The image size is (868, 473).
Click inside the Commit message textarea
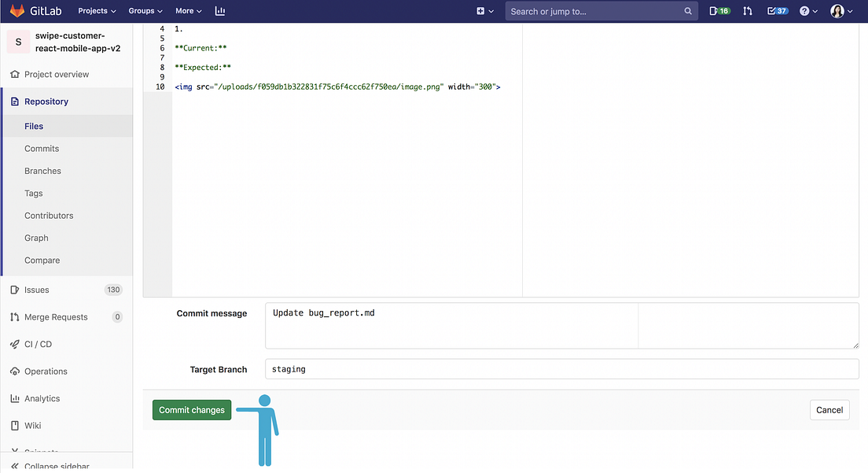tap(562, 326)
